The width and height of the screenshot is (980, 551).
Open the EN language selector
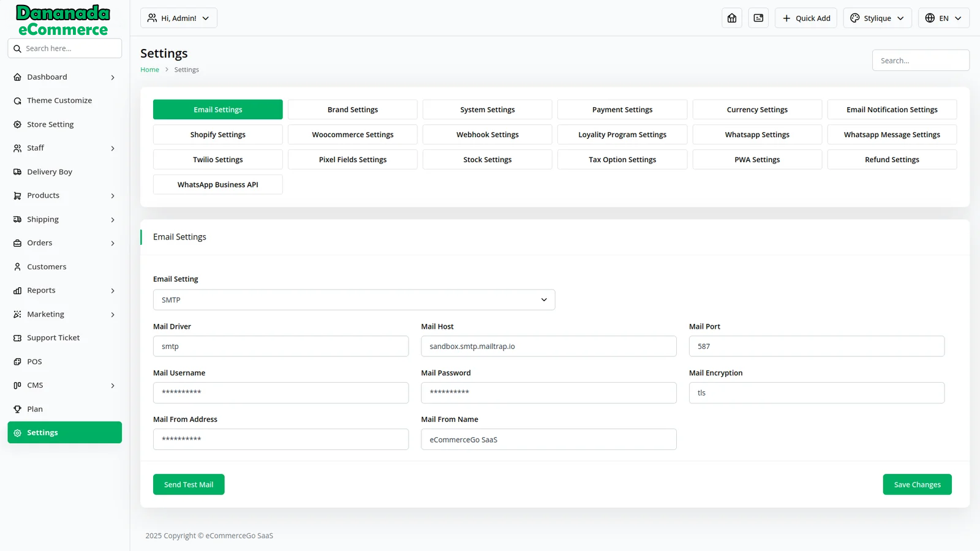tap(943, 18)
